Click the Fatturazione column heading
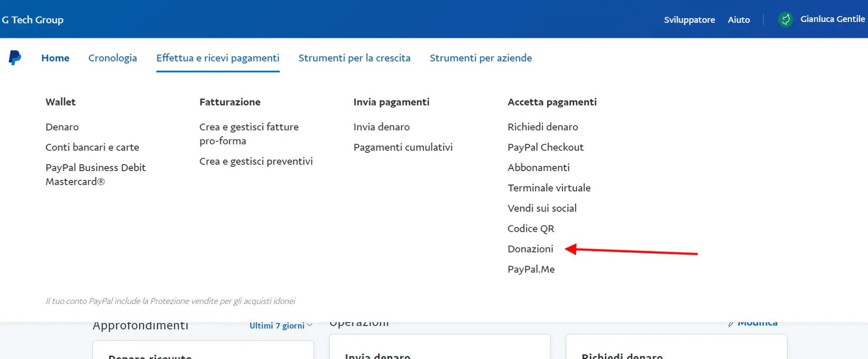868x359 pixels. coord(230,102)
